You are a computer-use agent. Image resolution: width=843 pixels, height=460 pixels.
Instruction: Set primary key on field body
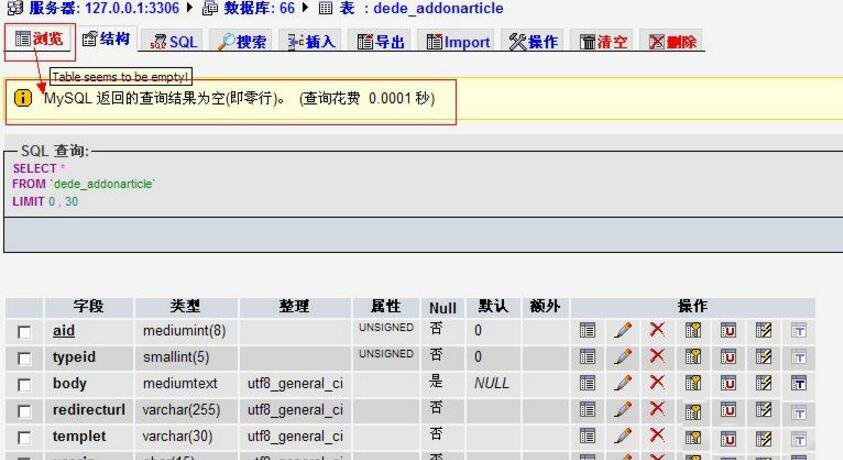pos(693,383)
